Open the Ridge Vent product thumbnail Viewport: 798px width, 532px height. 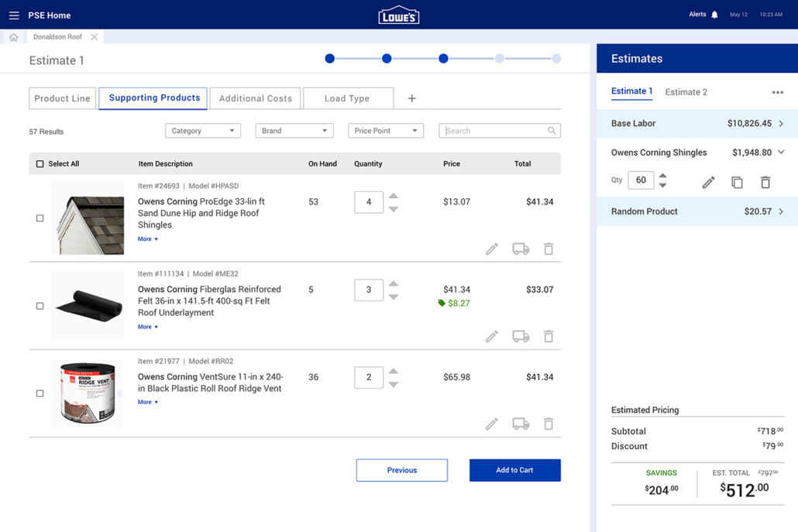[88, 393]
